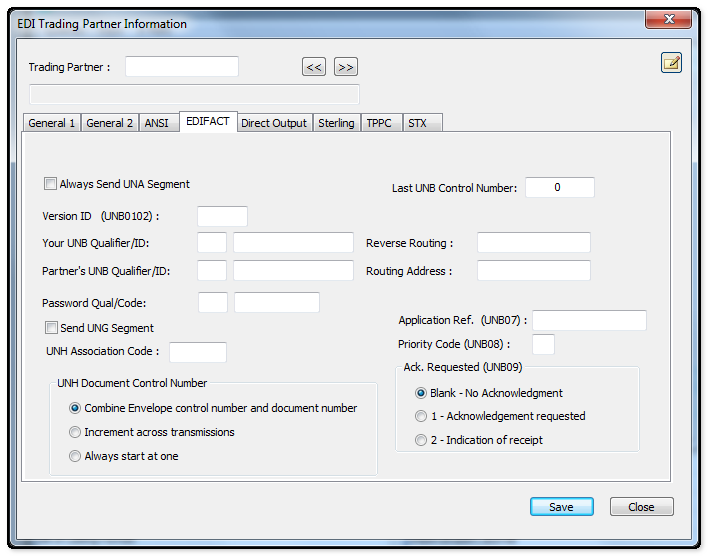Click the Version ID (UNB0102) field

(x=222, y=216)
